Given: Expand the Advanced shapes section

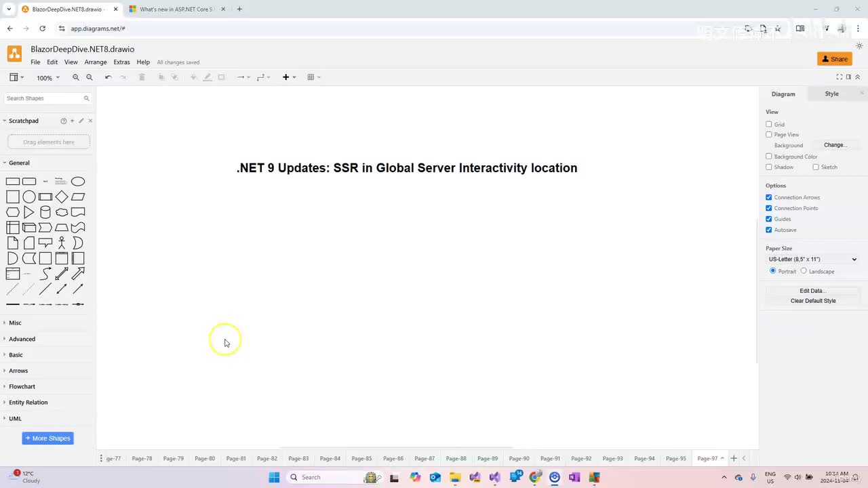Looking at the screenshot, I should pyautogui.click(x=22, y=339).
